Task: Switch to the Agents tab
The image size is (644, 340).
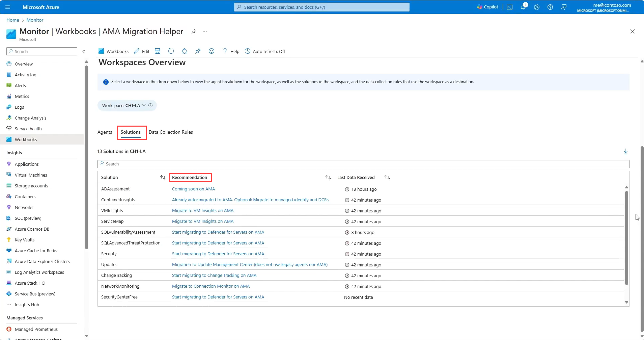Action: [105, 132]
